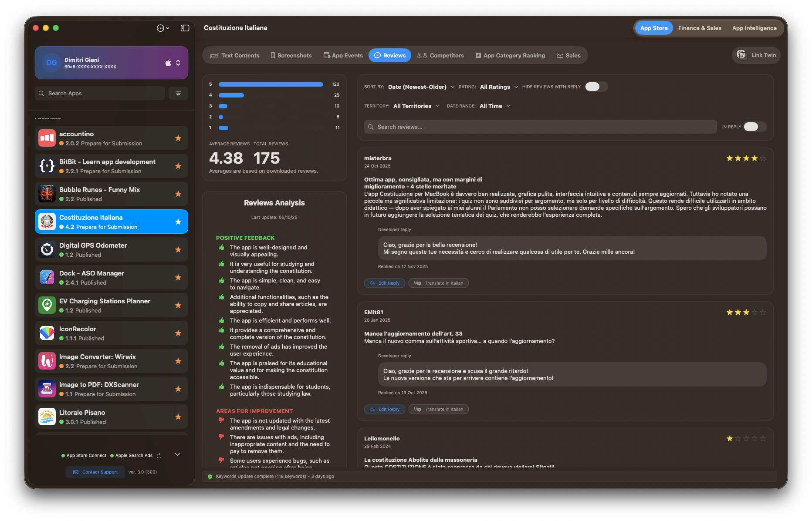Click the 4-star ratings bar
Screen dimensions: 812x521
tap(231, 95)
